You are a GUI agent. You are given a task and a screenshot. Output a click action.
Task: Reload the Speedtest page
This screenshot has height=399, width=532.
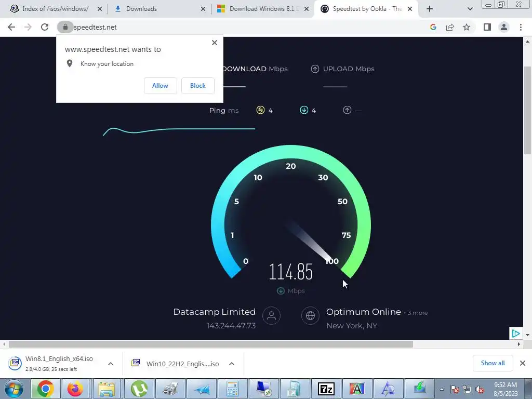pyautogui.click(x=45, y=27)
